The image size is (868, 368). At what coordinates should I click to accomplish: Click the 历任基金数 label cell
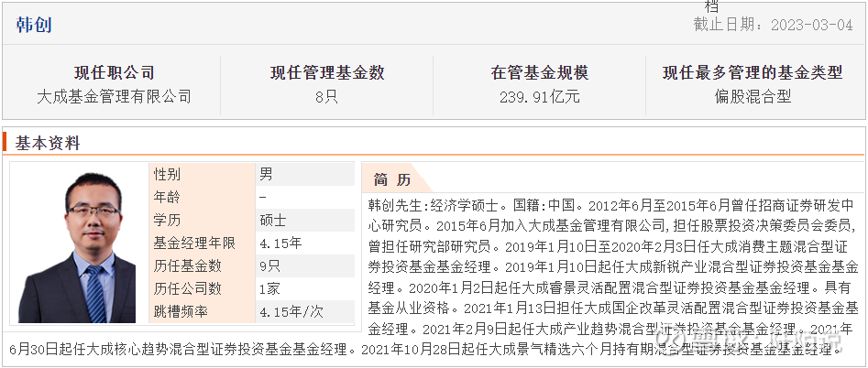tap(202, 265)
